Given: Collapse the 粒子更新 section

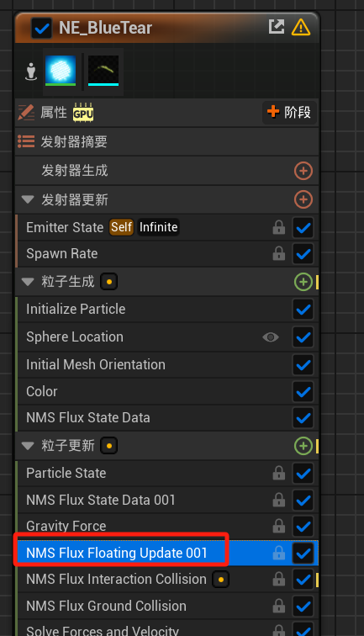Looking at the screenshot, I should point(28,446).
